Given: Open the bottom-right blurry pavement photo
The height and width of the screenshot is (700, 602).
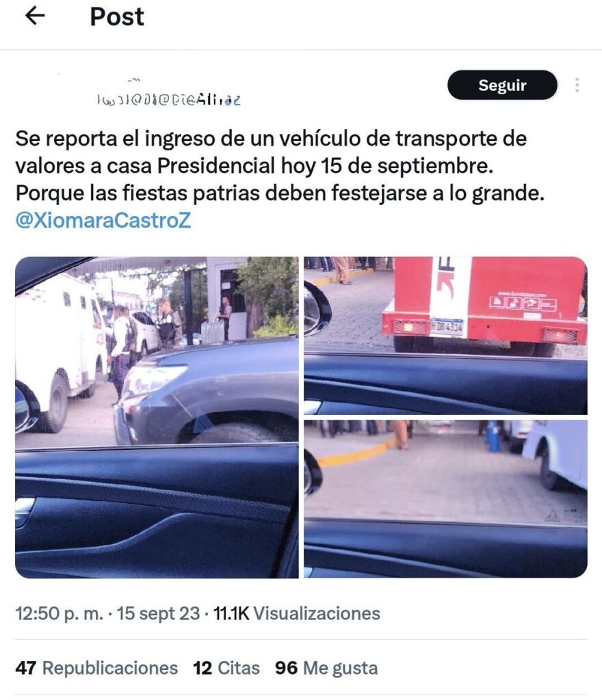Looking at the screenshot, I should (x=445, y=498).
